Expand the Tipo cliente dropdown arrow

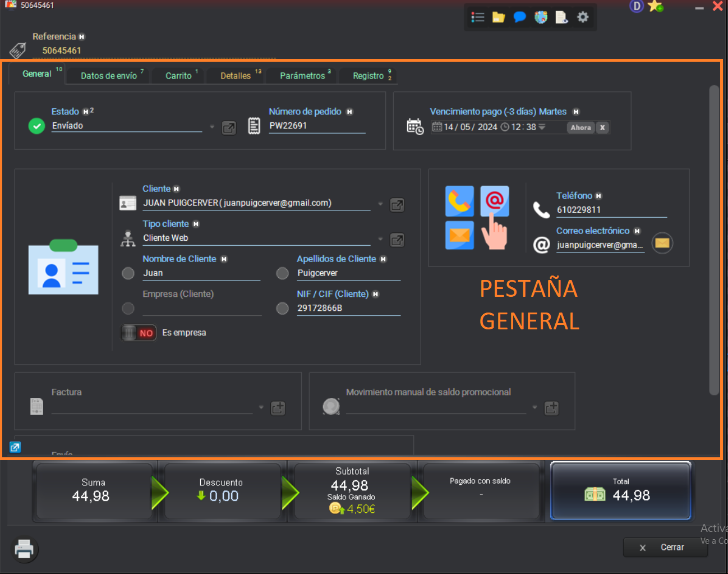pyautogui.click(x=380, y=239)
